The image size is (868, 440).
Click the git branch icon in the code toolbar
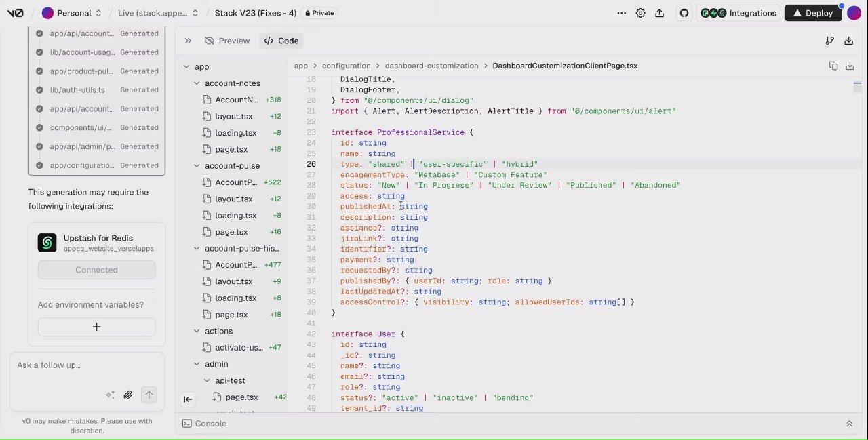[829, 41]
